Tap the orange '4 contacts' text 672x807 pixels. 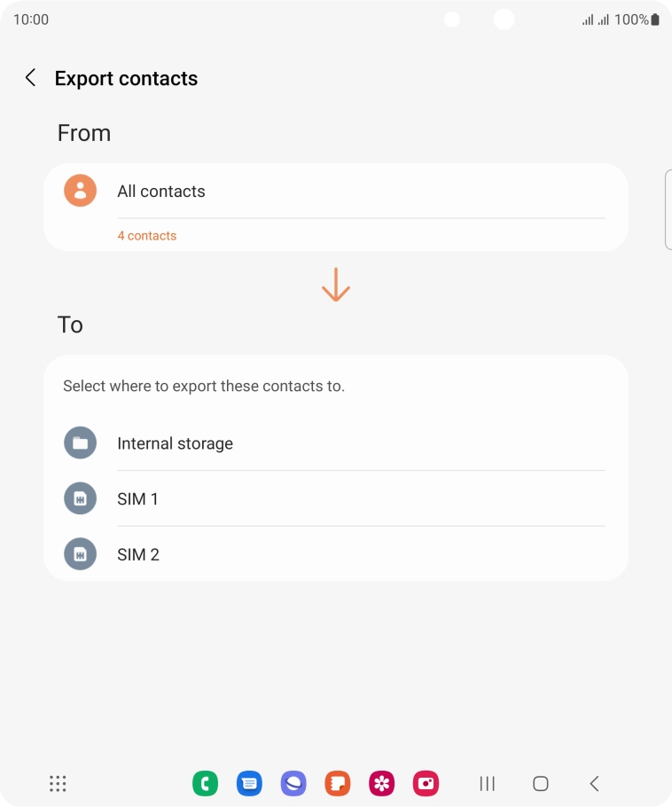(x=147, y=236)
